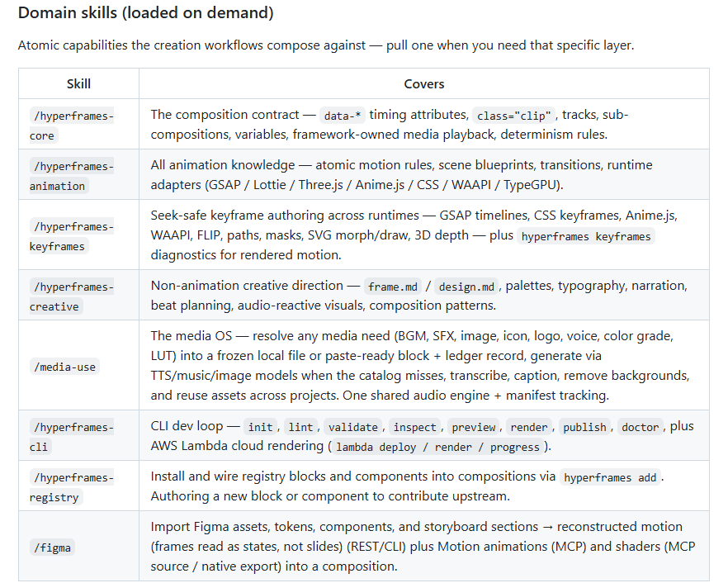Click the /hyperframes-animation skill code label
This screenshot has height=583, width=728.
click(72, 176)
